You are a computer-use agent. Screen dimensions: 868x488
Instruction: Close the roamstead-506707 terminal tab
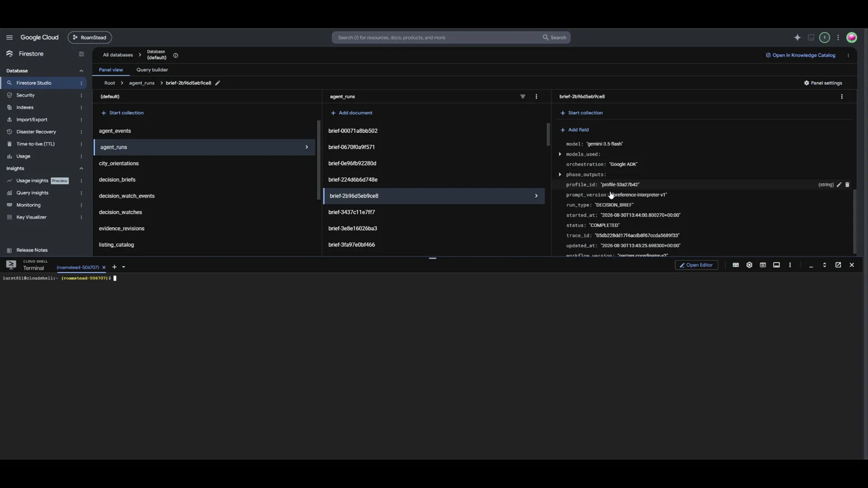(x=104, y=267)
